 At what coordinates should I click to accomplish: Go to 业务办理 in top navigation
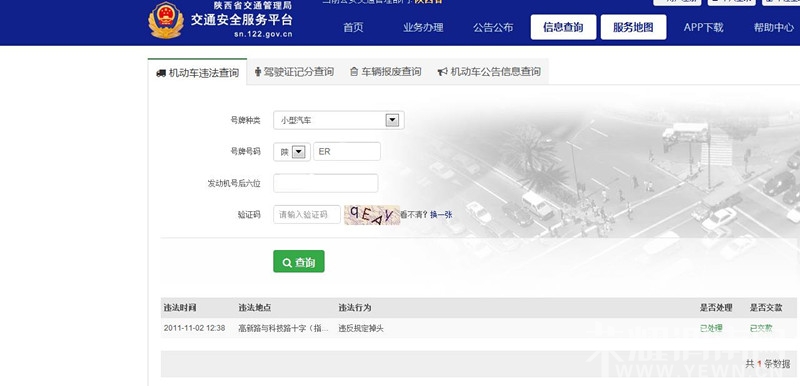click(423, 28)
